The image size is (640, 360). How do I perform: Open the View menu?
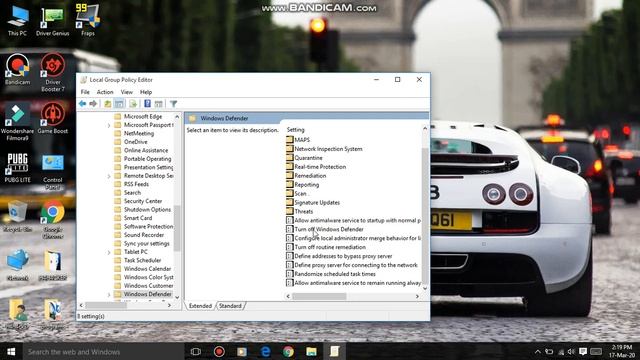coord(127,92)
